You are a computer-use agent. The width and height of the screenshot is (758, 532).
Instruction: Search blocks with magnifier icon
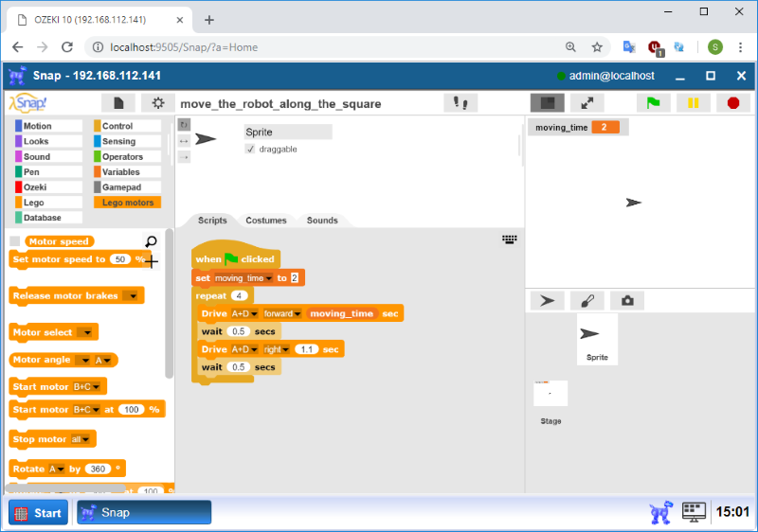pyautogui.click(x=151, y=240)
